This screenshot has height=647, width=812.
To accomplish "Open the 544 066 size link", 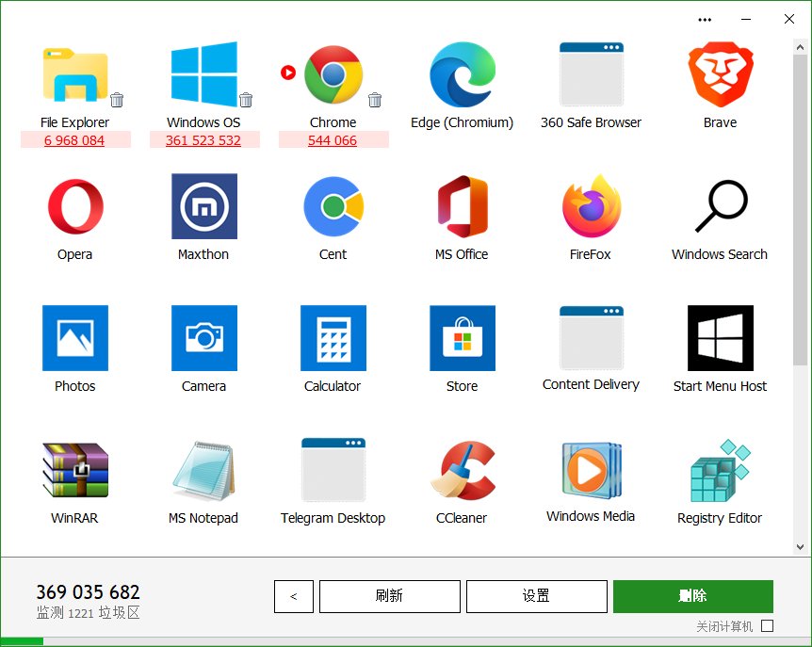I will click(x=333, y=140).
